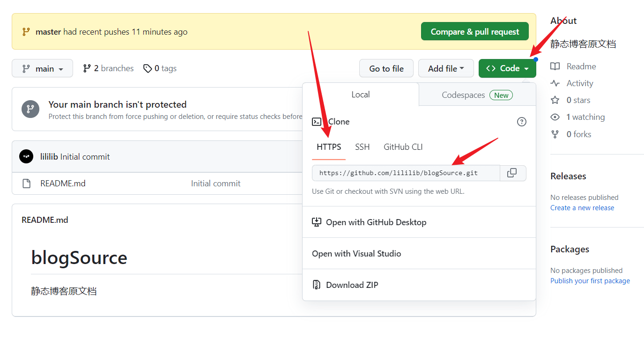Click Create a new release link
The height and width of the screenshot is (338, 644).
point(582,208)
